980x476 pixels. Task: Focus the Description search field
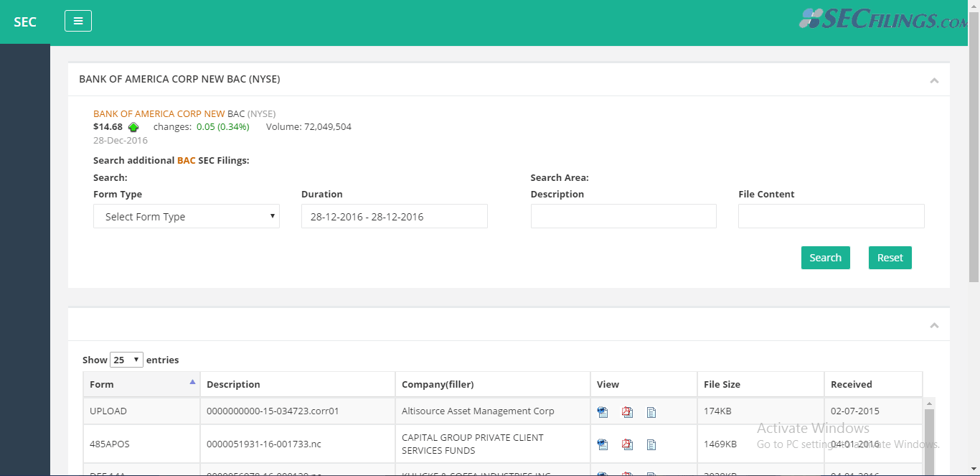tap(623, 216)
